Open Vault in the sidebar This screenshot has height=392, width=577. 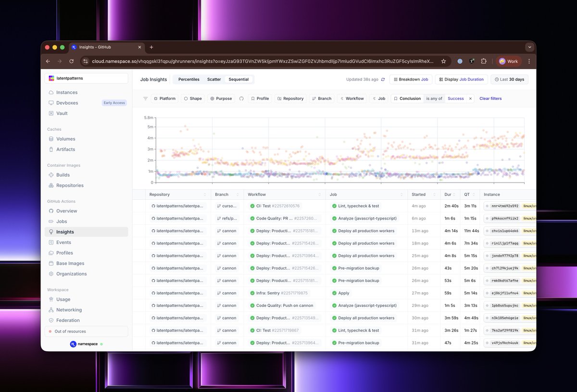(62, 113)
